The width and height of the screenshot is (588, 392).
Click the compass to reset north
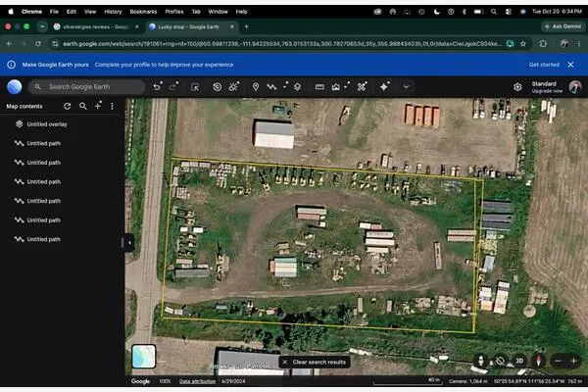coord(539,361)
